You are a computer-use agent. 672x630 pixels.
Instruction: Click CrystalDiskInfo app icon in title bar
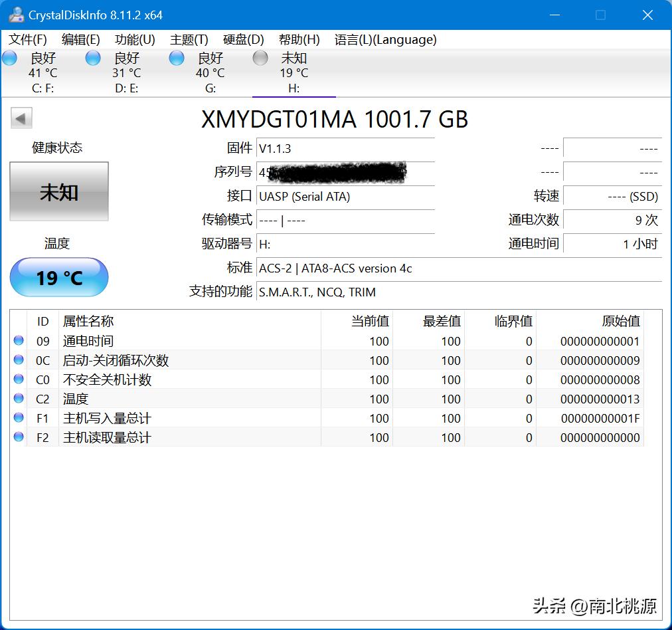coord(16,15)
